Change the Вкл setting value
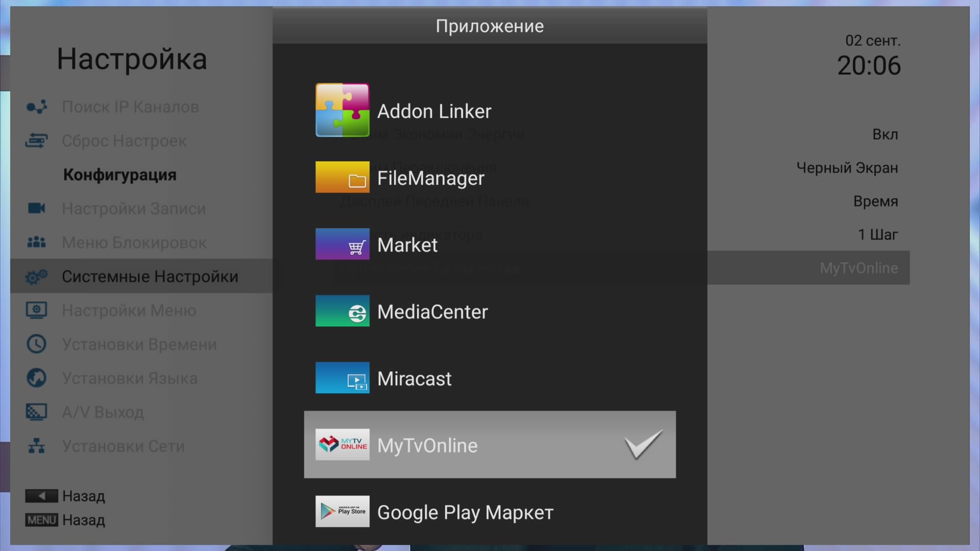Image resolution: width=980 pixels, height=551 pixels. click(885, 134)
